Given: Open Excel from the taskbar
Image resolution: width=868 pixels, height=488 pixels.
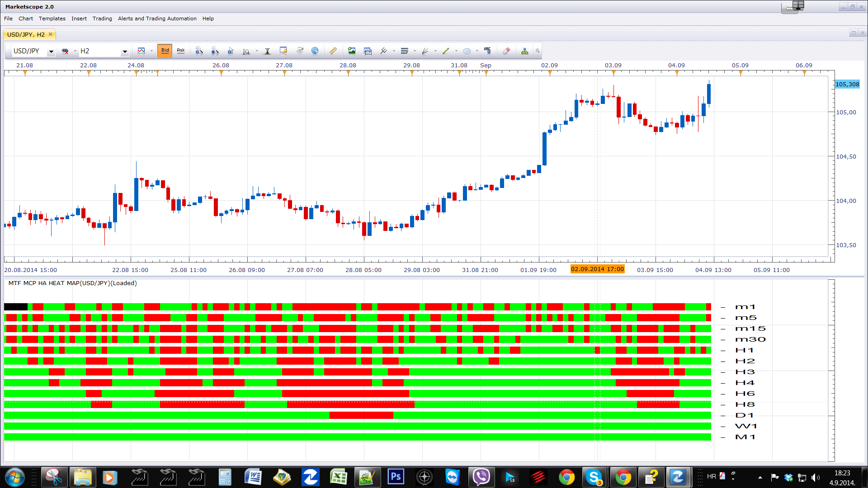Looking at the screenshot, I should tap(339, 477).
